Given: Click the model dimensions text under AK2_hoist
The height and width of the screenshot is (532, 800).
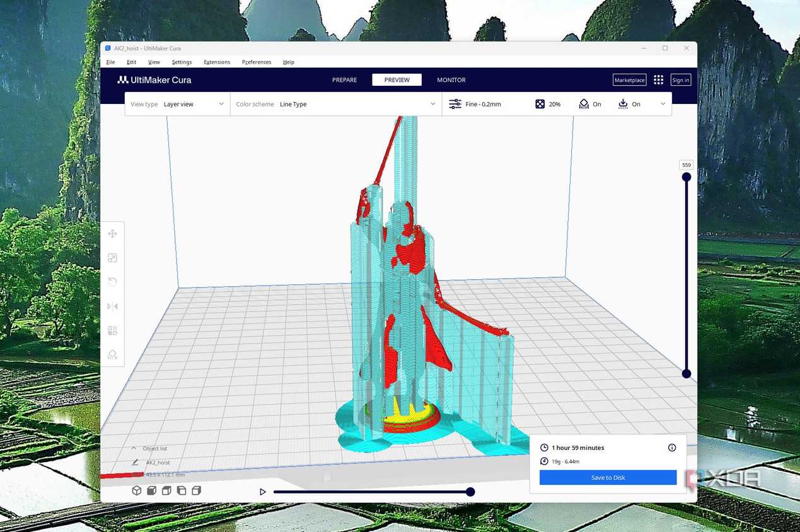Looking at the screenshot, I should (165, 475).
